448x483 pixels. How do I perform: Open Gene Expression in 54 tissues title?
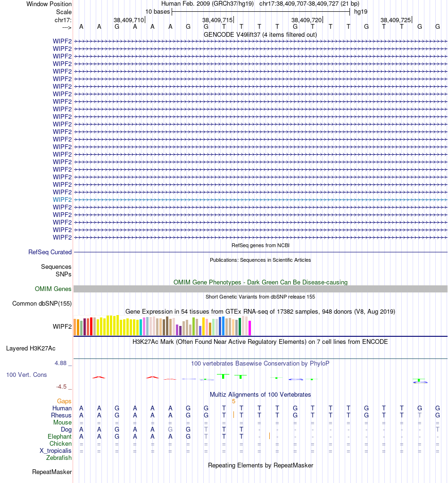[260, 311]
